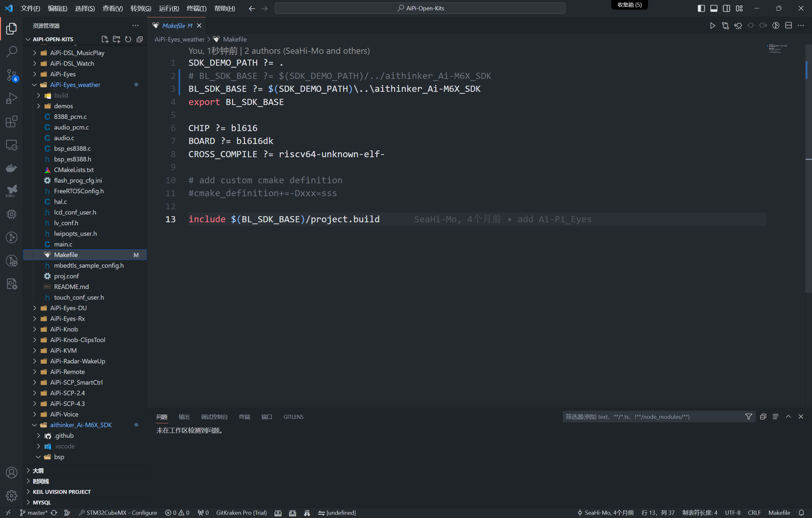Open the Explorer view in activity bar
This screenshot has width=812, height=518.
pyautogui.click(x=12, y=29)
